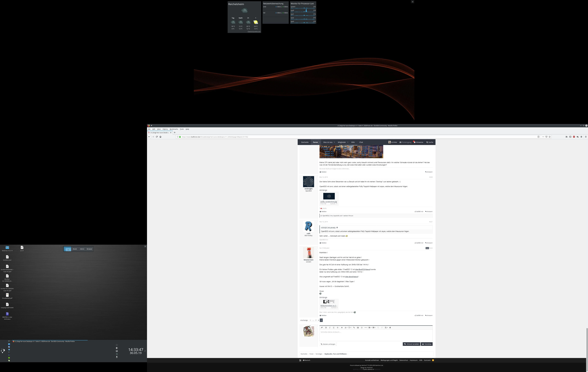Open the Posteingang inbox link

point(405,142)
